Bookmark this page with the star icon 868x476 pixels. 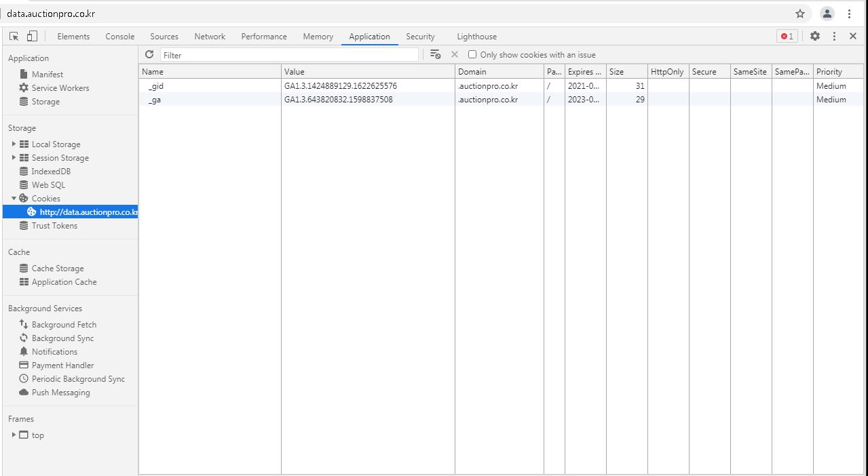coord(800,14)
